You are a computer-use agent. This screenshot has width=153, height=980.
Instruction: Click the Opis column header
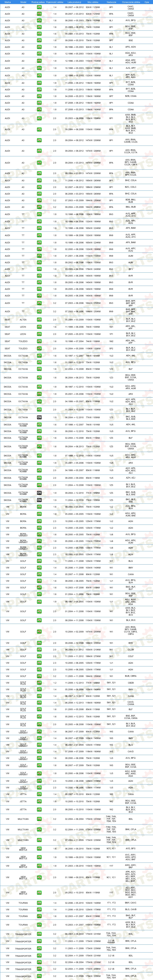point(147,2)
